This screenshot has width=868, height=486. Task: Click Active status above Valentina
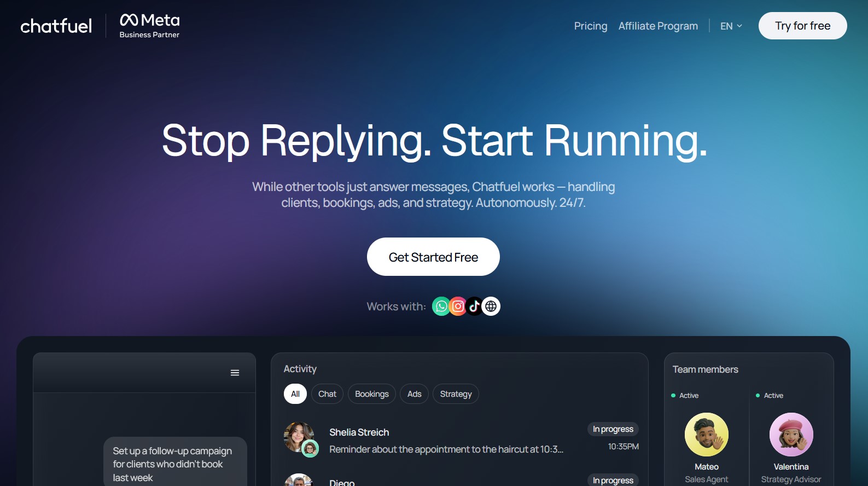pyautogui.click(x=770, y=396)
